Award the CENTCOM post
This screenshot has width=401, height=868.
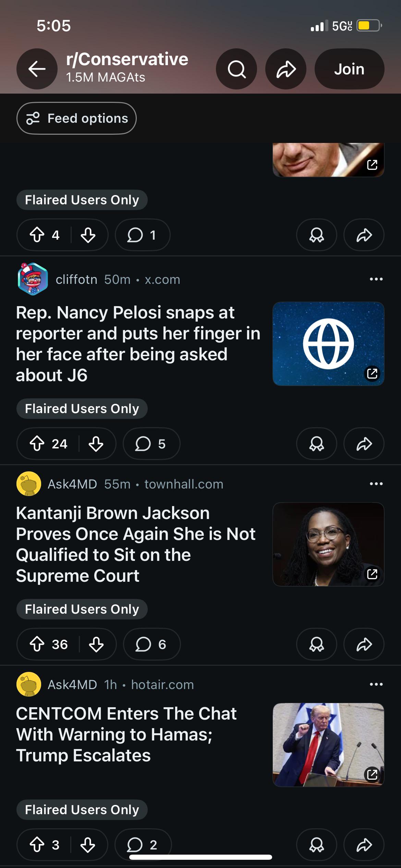[x=316, y=845]
